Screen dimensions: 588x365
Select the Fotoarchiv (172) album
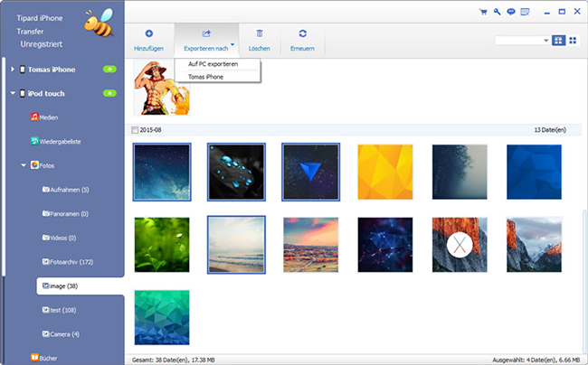[71, 261]
